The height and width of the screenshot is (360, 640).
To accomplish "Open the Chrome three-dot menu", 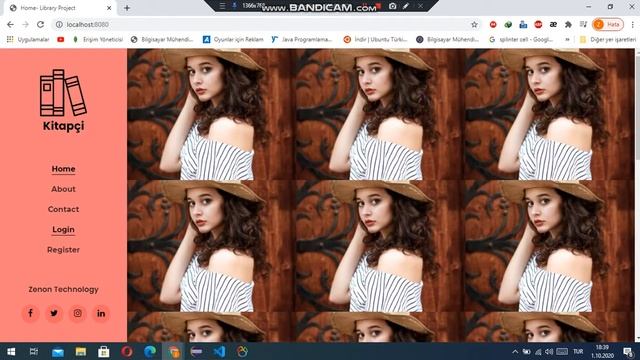I will [x=632, y=24].
